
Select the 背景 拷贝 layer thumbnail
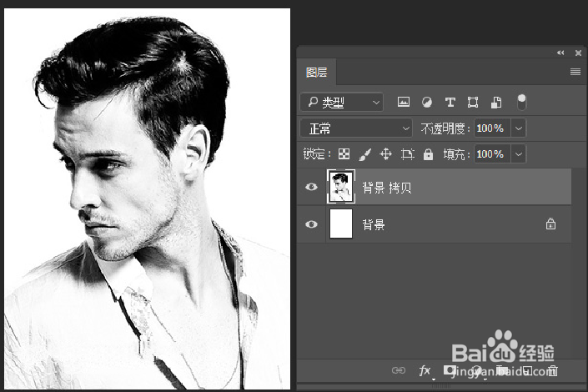click(x=341, y=187)
